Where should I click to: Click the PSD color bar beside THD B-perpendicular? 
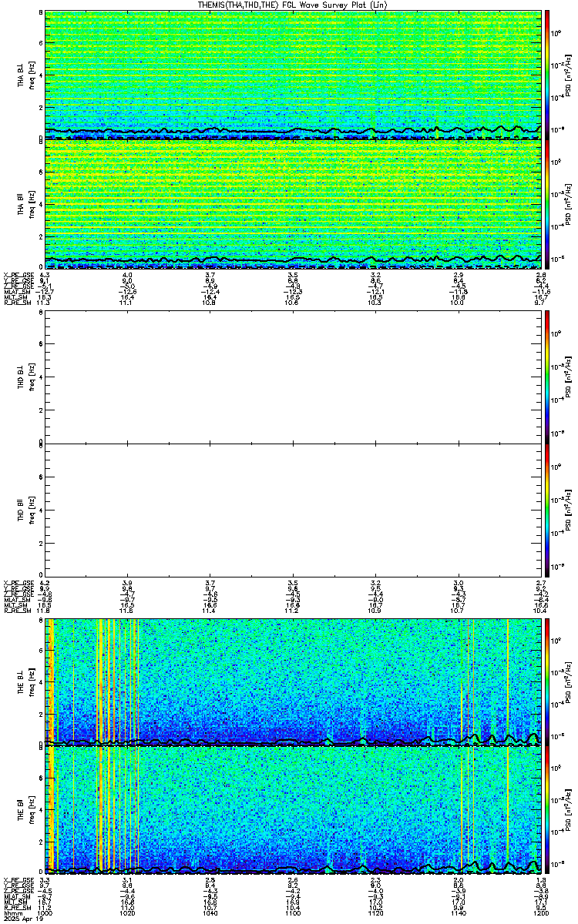[x=548, y=377]
